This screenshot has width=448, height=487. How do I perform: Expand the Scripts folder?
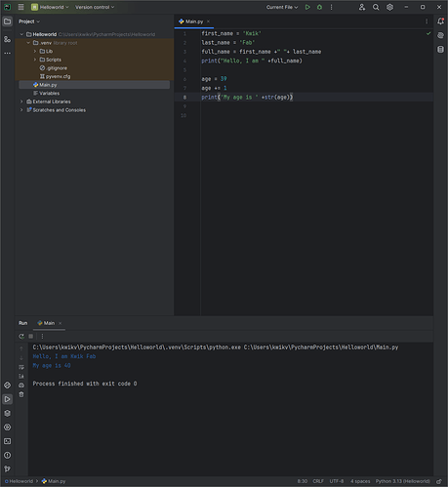pos(35,60)
